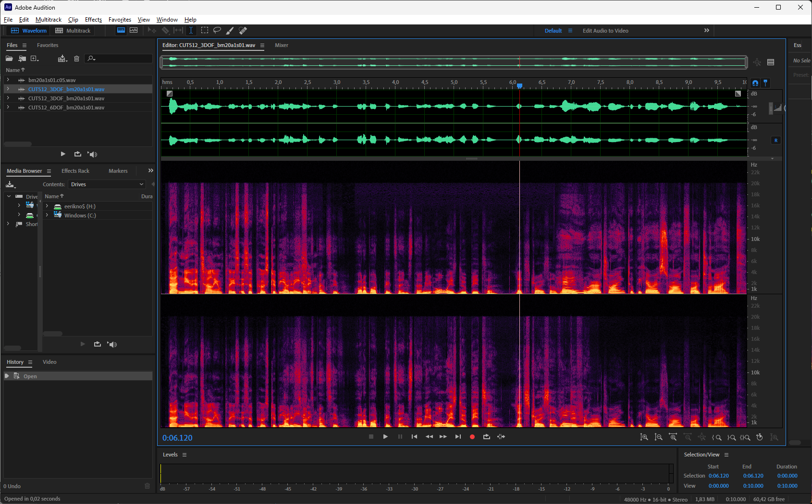The image size is (812, 504).
Task: Expand the eeriknoS (H:) drive
Action: coord(47,206)
